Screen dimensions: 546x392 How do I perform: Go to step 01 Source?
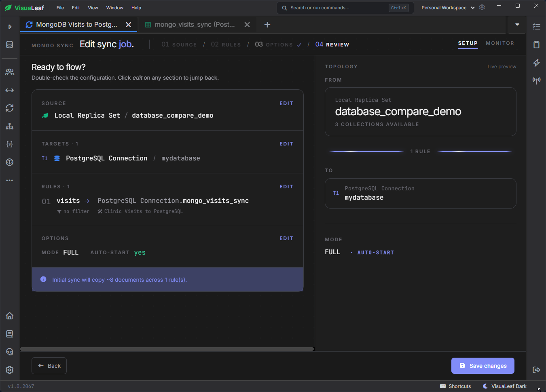click(179, 44)
